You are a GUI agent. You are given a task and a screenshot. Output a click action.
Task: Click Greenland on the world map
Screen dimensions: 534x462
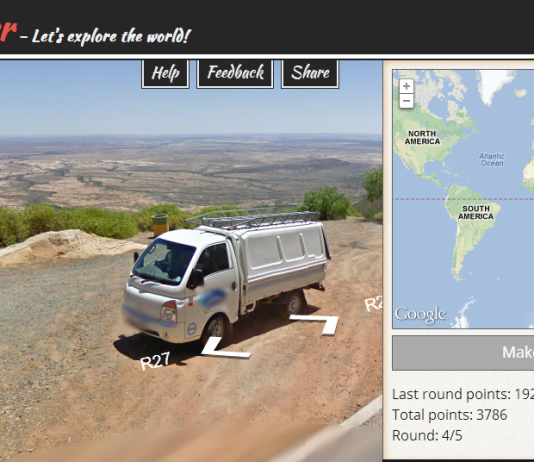click(494, 85)
